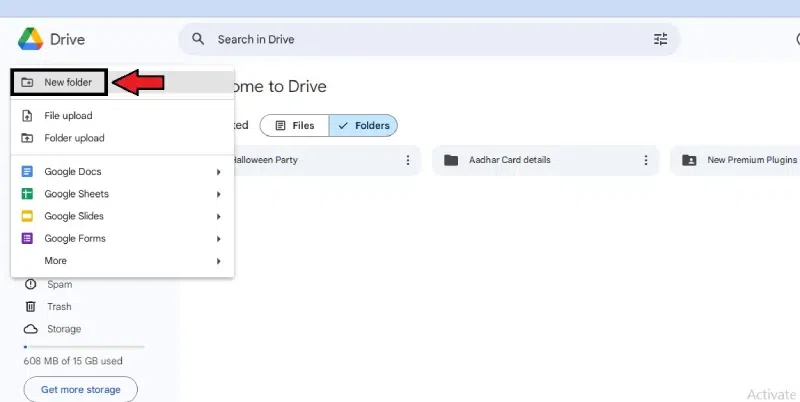
Task: Switch to Files view
Action: (294, 125)
